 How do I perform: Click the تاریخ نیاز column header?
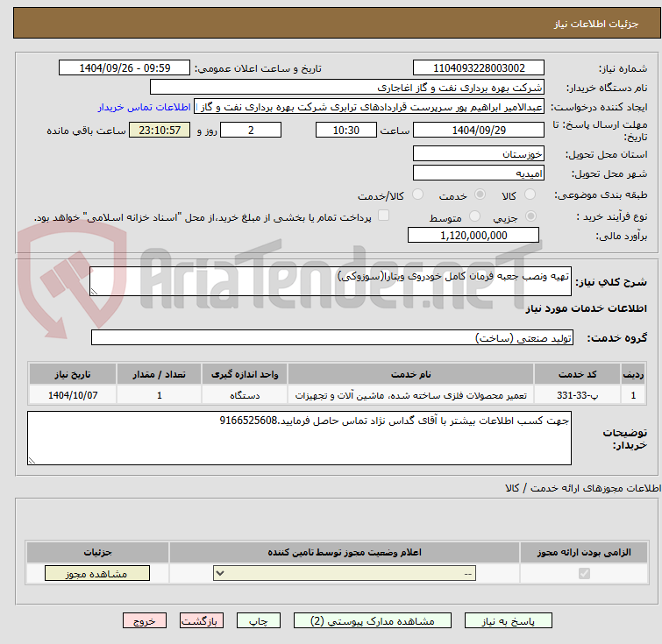point(73,374)
